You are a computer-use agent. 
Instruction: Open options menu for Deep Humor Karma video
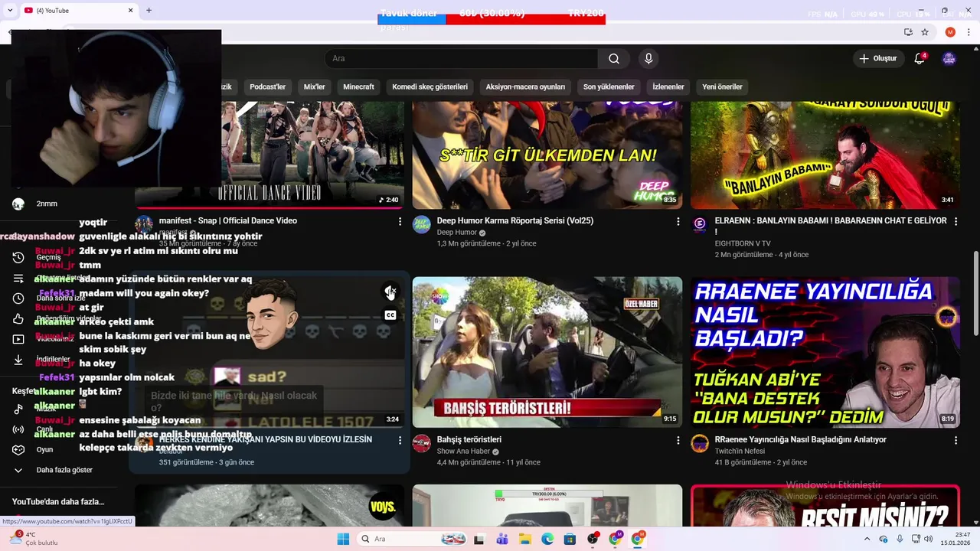[678, 221]
